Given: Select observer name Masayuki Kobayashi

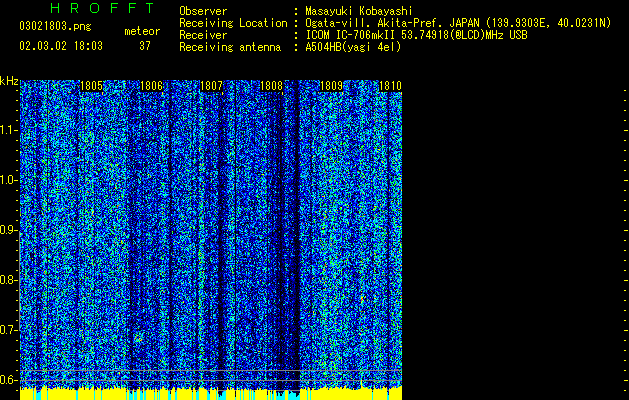Looking at the screenshot, I should tap(359, 11).
